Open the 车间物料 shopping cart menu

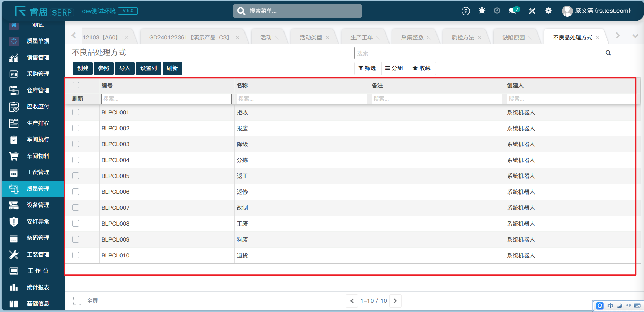click(33, 156)
